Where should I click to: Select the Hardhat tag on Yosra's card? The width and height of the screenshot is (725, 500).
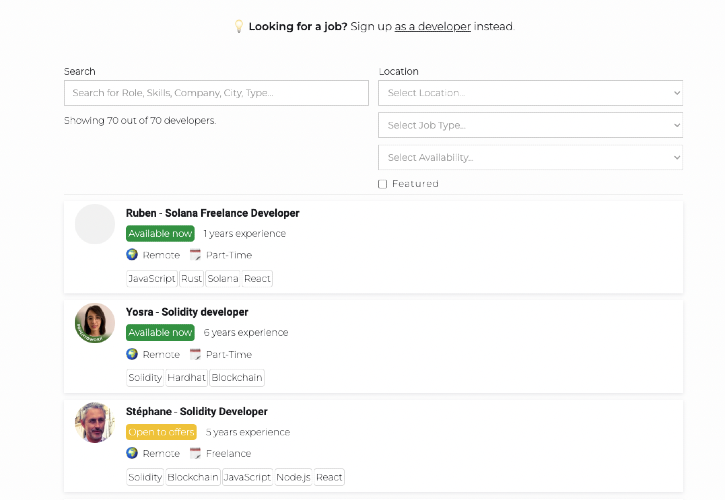(187, 378)
